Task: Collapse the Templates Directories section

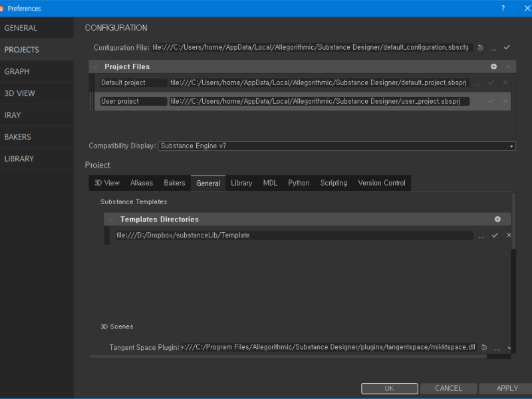Action: 110,219
